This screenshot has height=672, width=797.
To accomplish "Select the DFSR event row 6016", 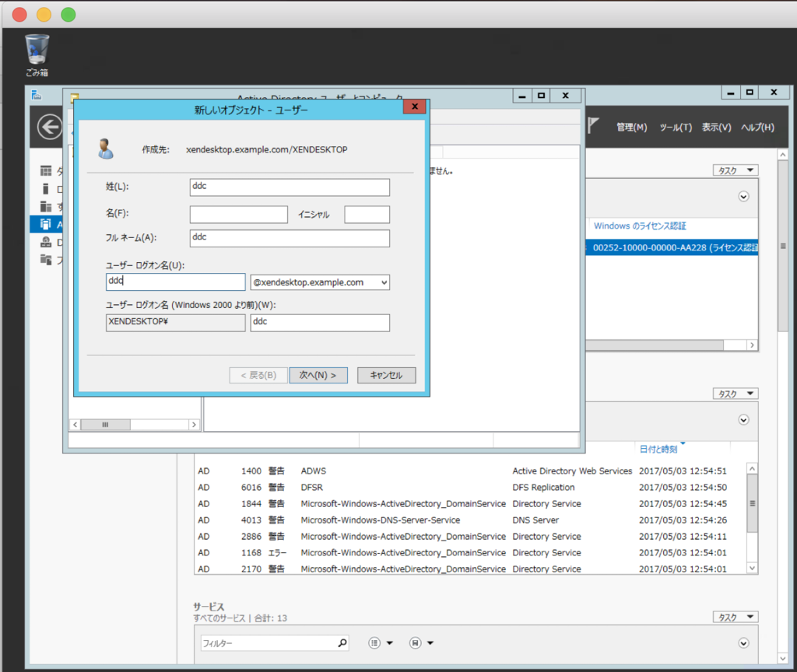I will (469, 487).
